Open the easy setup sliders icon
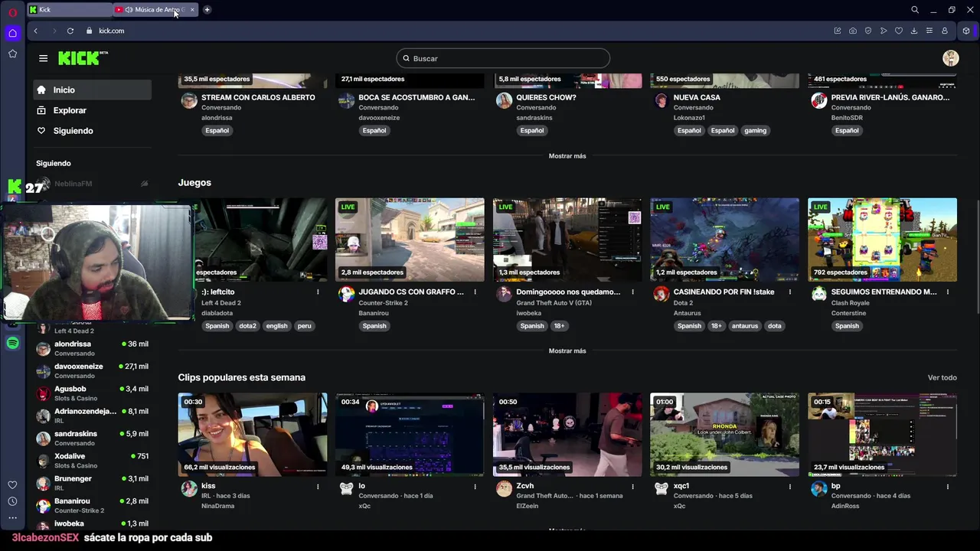 (x=929, y=31)
